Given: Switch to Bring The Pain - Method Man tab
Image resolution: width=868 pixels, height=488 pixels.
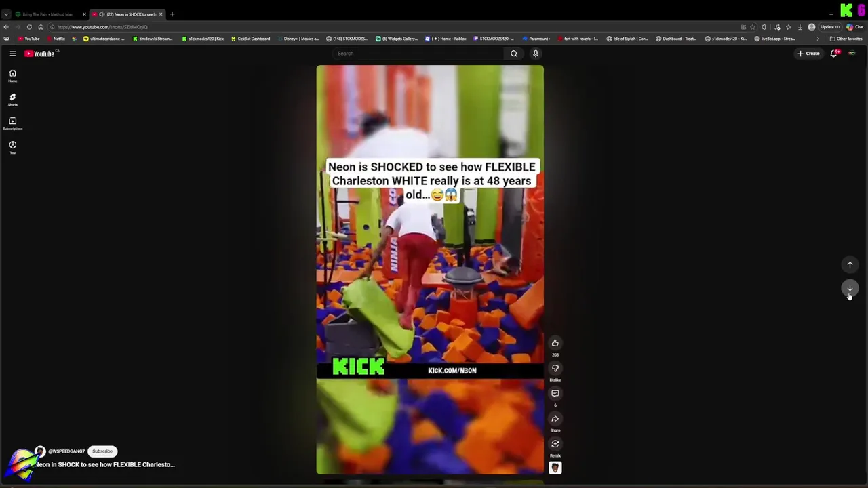Looking at the screenshot, I should [x=47, y=14].
